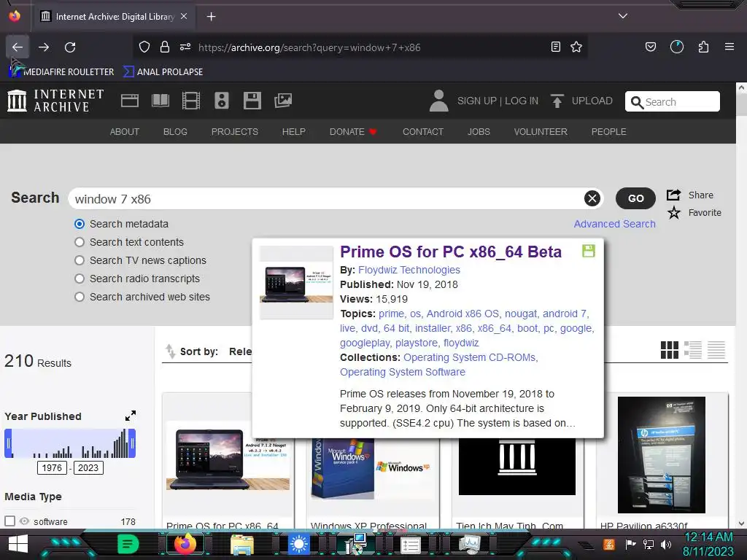Reload the current page
Image resolution: width=747 pixels, height=560 pixels.
click(x=70, y=47)
